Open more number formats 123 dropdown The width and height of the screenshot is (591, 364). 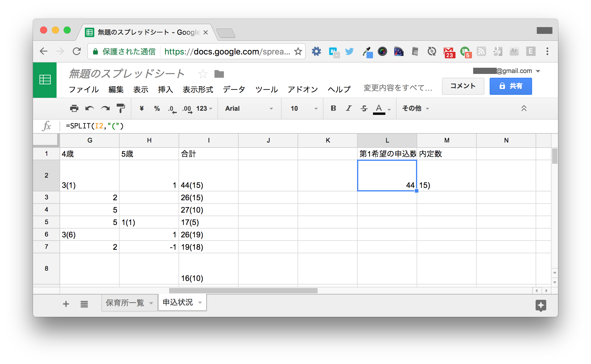tap(204, 108)
